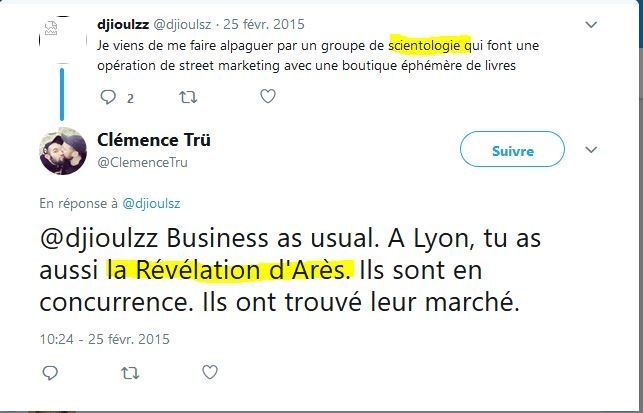Screen dimensions: 643x413
Task: Open Clémence Trü's profile picture
Action: (x=63, y=151)
